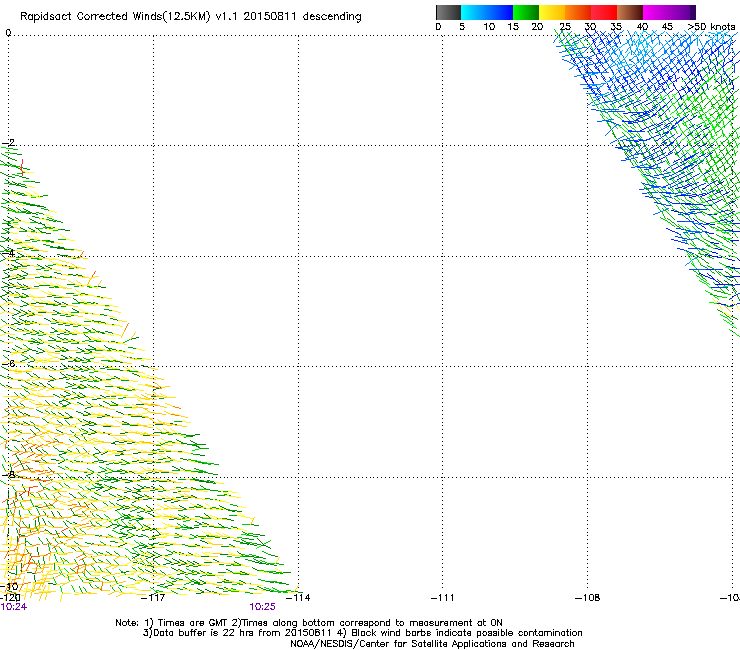Click the 'Times are GMT' note line
The image size is (740, 650).
(x=309, y=623)
